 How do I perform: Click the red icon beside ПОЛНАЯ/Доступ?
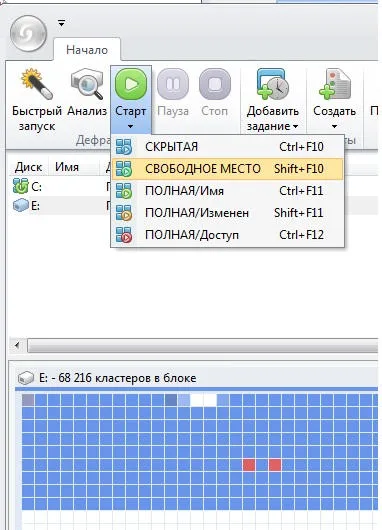[x=124, y=235]
